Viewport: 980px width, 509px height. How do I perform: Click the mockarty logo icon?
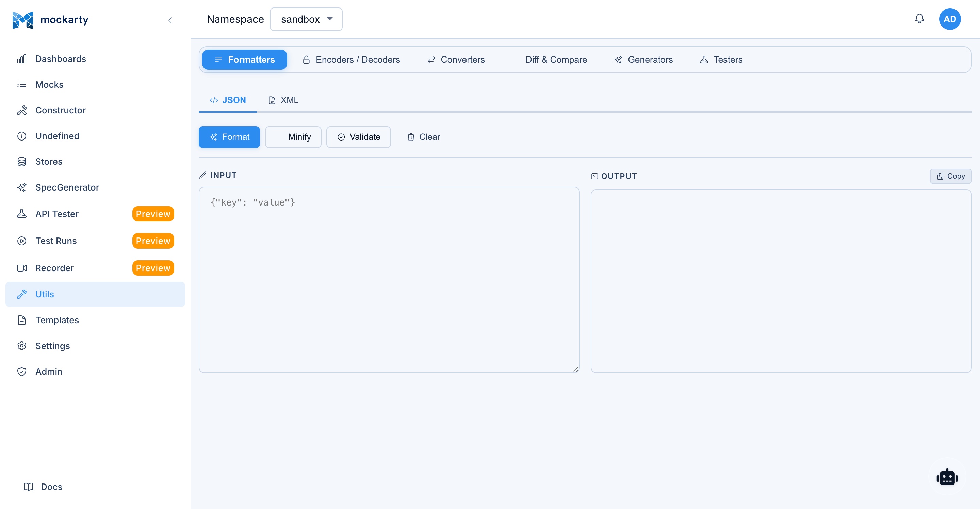click(22, 20)
